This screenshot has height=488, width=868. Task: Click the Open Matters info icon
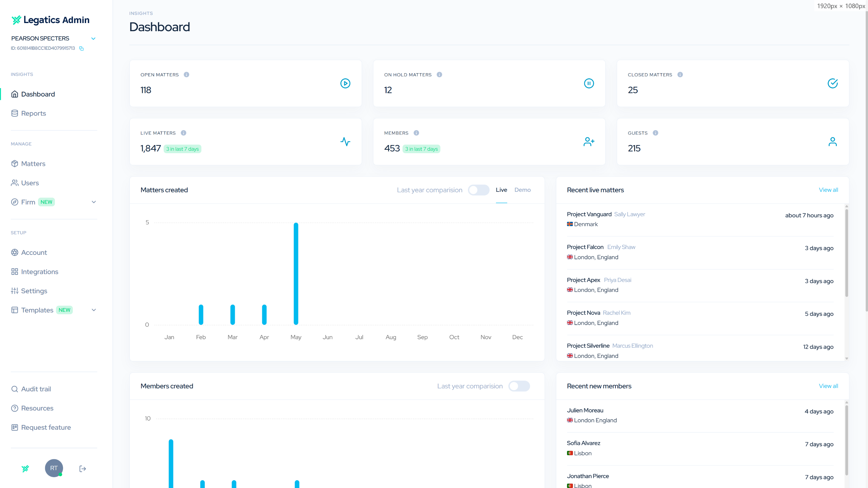click(x=186, y=75)
